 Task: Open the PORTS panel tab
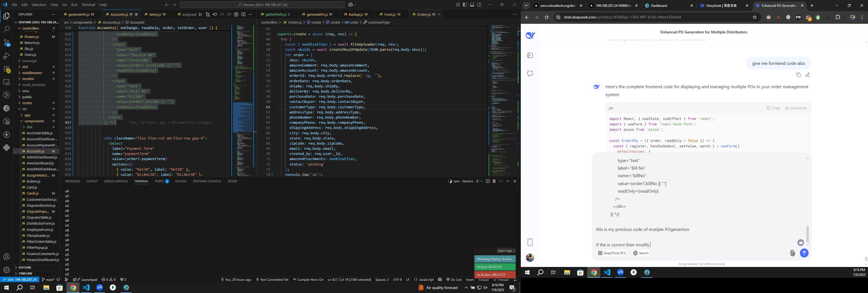[x=162, y=181]
